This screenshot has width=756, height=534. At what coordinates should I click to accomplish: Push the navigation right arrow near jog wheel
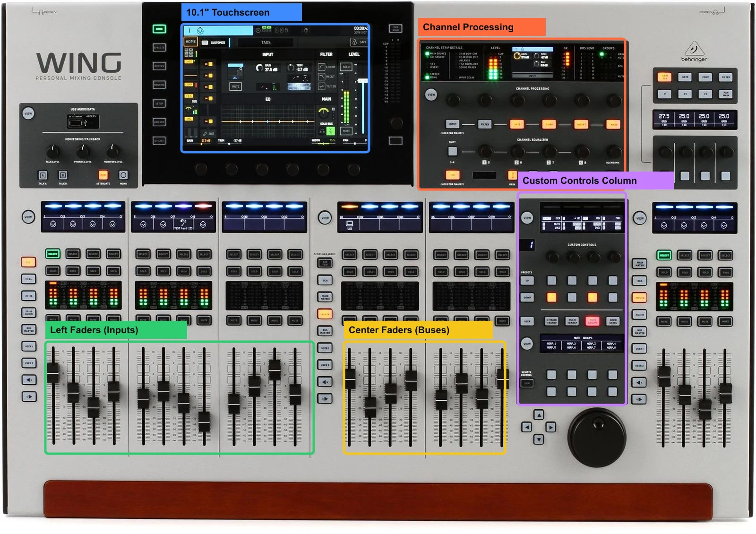[551, 427]
